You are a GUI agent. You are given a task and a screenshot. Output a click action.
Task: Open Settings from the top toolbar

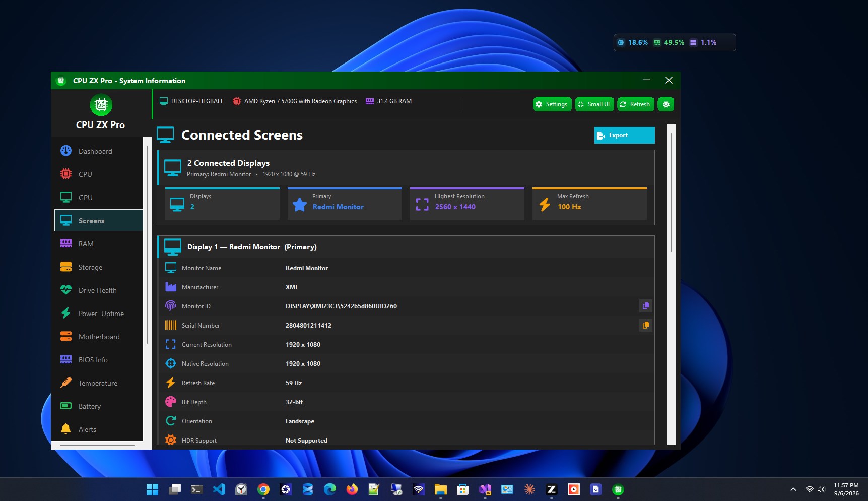(x=552, y=104)
